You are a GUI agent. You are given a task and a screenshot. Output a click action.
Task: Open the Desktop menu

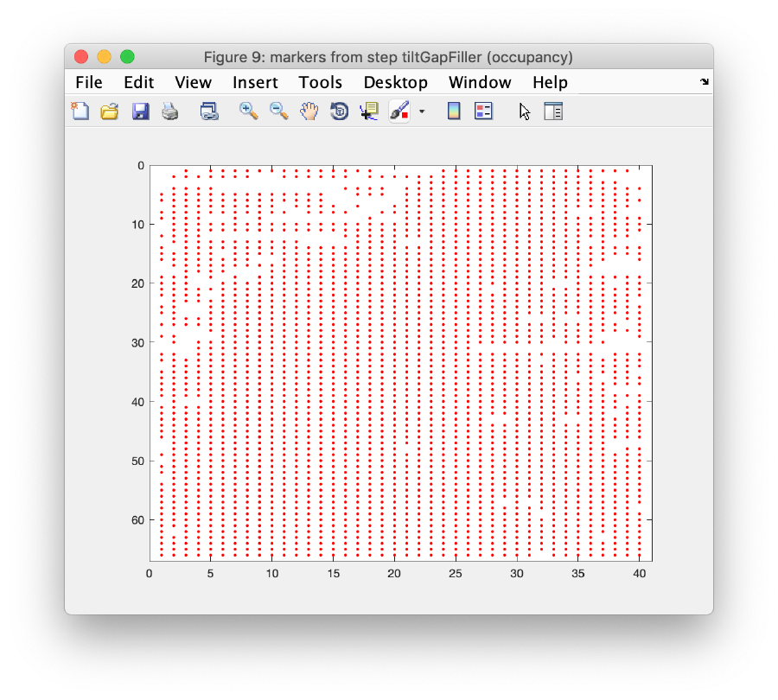pos(396,82)
